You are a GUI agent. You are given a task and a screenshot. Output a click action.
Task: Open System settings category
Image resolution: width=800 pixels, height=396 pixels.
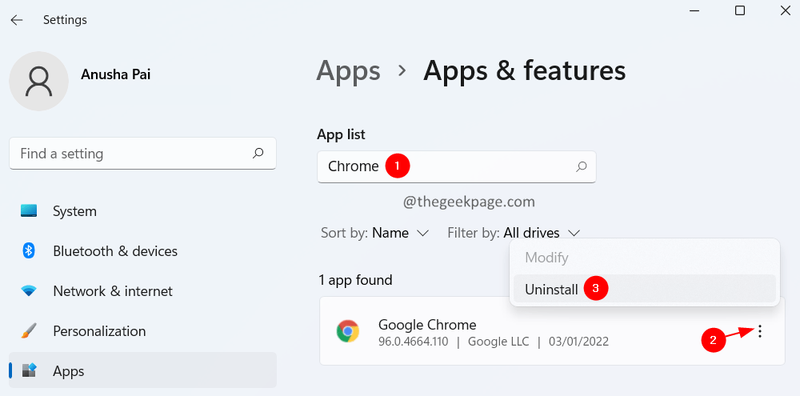pos(143,211)
